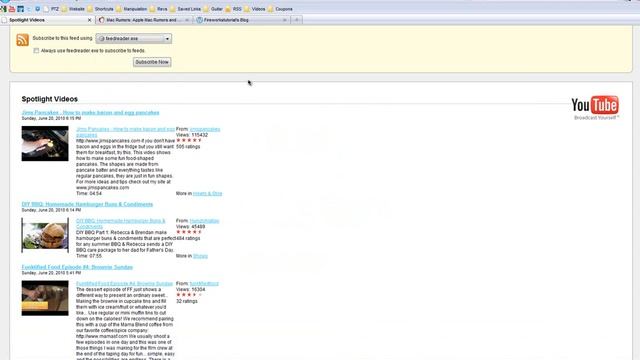This screenshot has height=360, width=640.
Task: Open the DIY BBQ Homemade Hamburger Buns link
Action: click(87, 204)
